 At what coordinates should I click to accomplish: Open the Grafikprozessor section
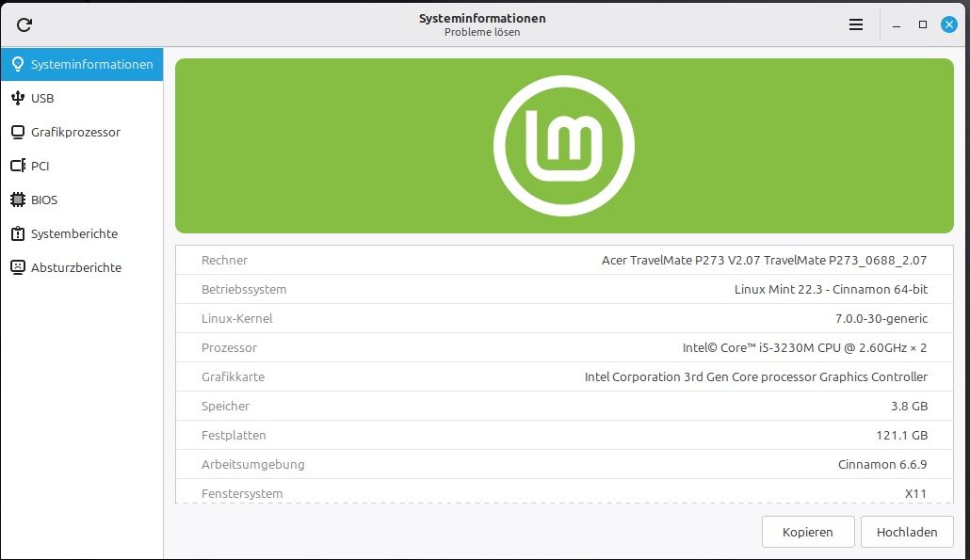[82, 133]
